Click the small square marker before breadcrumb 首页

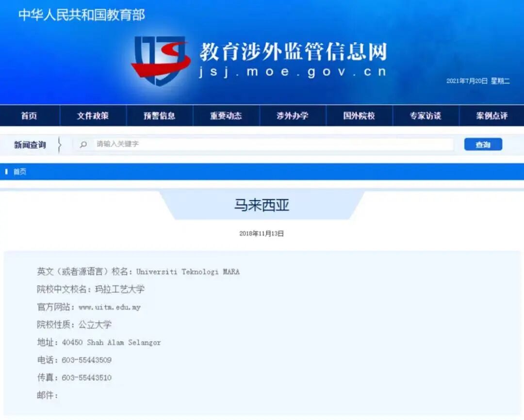click(x=6, y=171)
